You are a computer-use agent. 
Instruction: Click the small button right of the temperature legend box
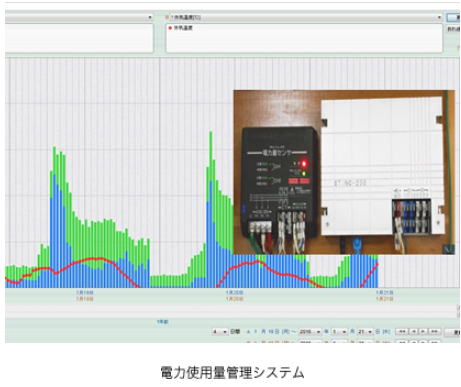click(453, 29)
